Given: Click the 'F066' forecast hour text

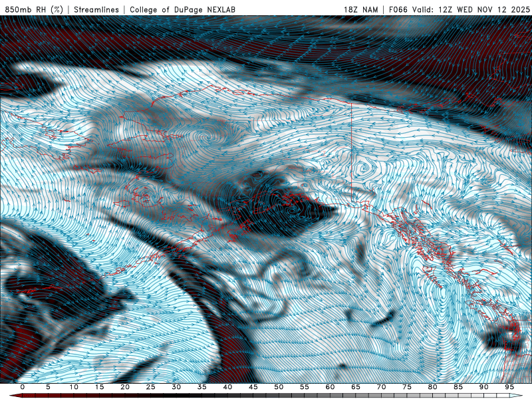Looking at the screenshot, I should coord(398,9).
